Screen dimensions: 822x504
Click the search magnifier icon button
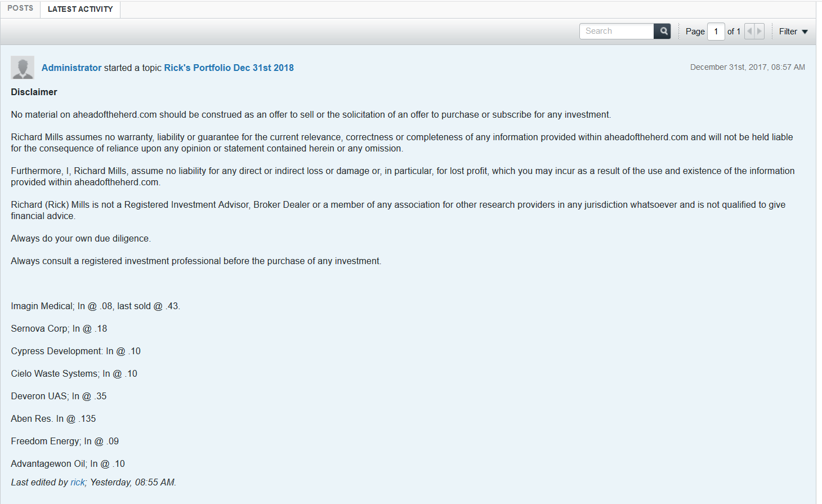(x=662, y=31)
